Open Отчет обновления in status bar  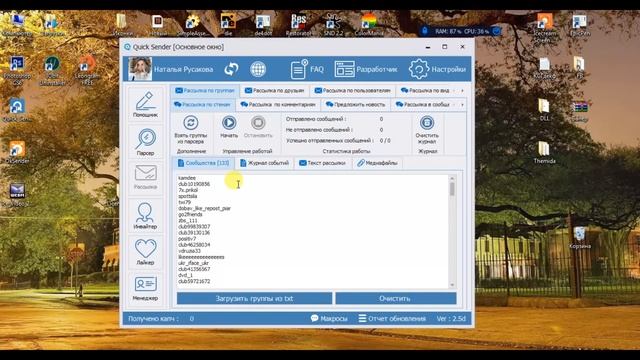[x=392, y=318]
